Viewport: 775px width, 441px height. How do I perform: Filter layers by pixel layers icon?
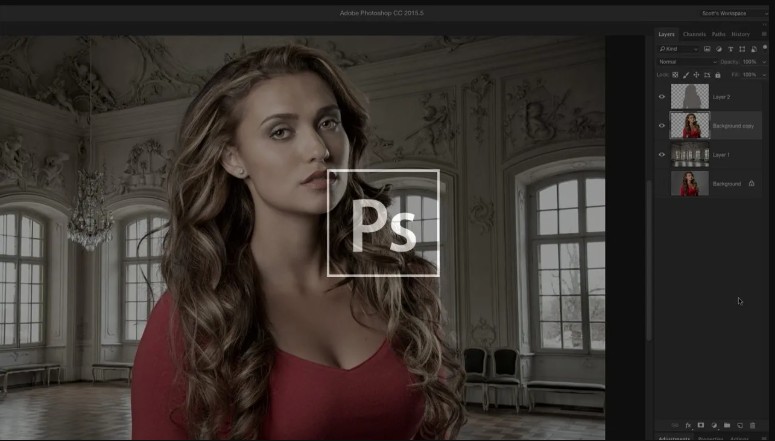tap(707, 49)
